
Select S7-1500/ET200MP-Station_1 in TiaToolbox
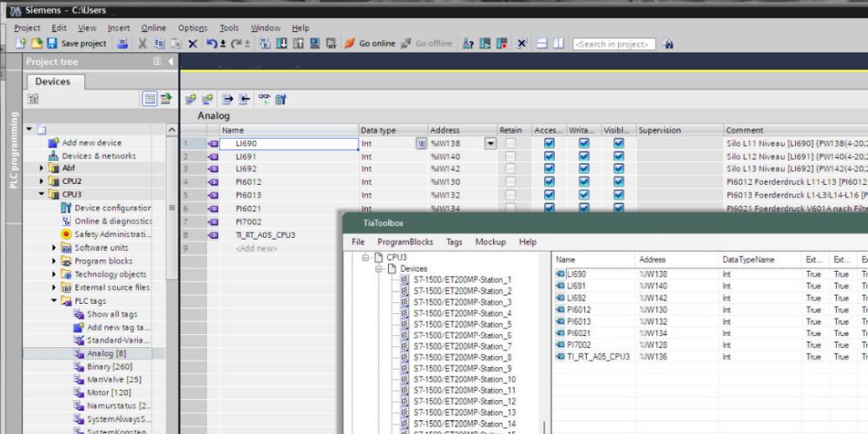(x=463, y=279)
